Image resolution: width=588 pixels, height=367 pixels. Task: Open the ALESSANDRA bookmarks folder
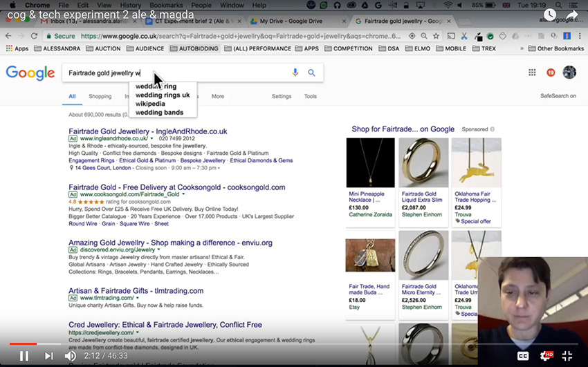(57, 48)
